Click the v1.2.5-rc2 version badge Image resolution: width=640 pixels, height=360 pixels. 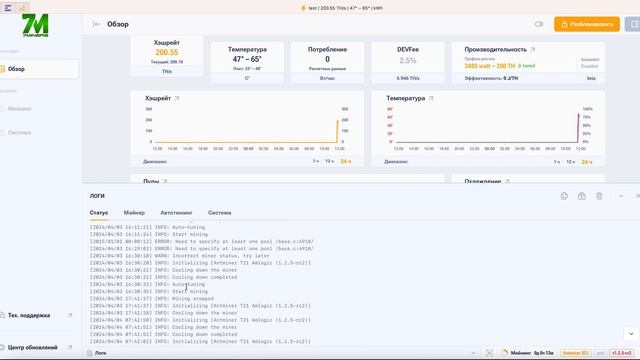pyautogui.click(x=622, y=353)
